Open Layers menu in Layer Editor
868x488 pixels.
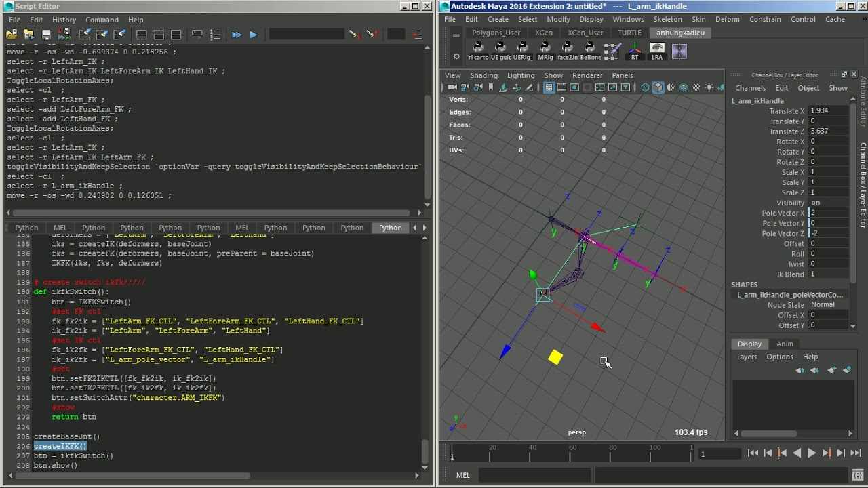point(747,357)
